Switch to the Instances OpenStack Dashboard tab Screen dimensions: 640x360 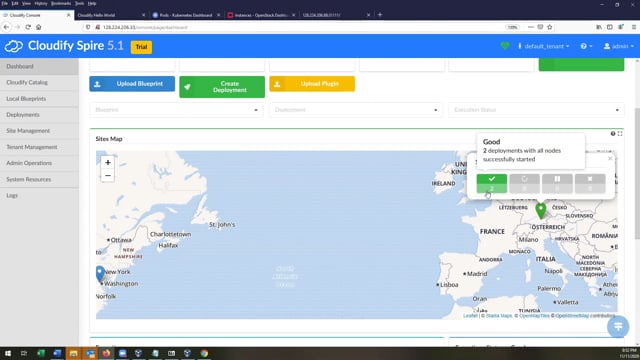[261, 15]
